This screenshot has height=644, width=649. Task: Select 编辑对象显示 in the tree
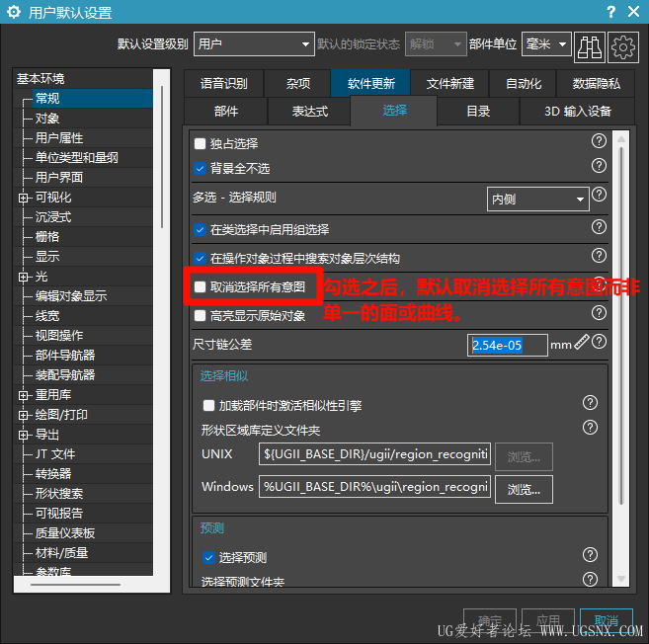coord(71,296)
